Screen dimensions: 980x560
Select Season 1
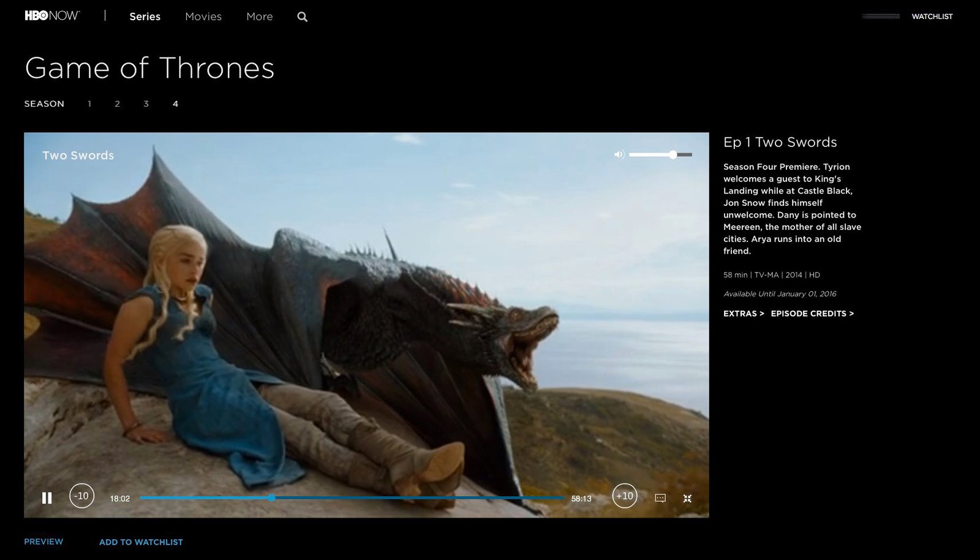coord(89,104)
